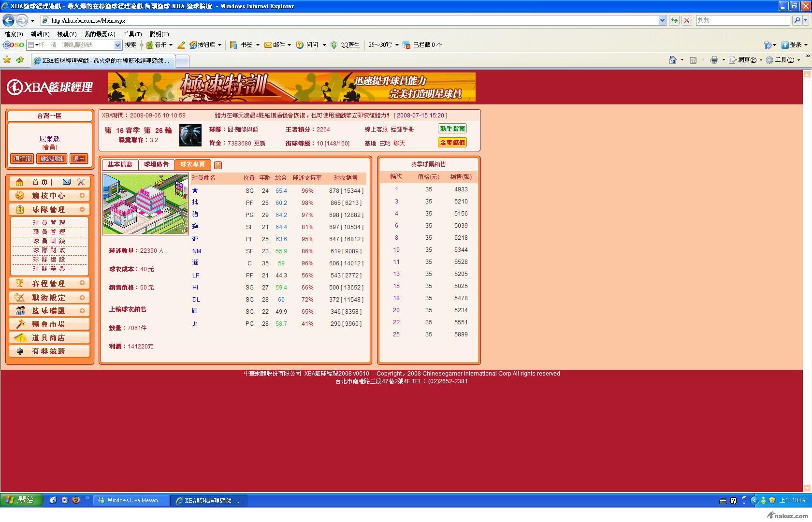Viewport: 812px width, 522px height.
Task: Switch to the 基本信息 tab
Action: tap(120, 165)
